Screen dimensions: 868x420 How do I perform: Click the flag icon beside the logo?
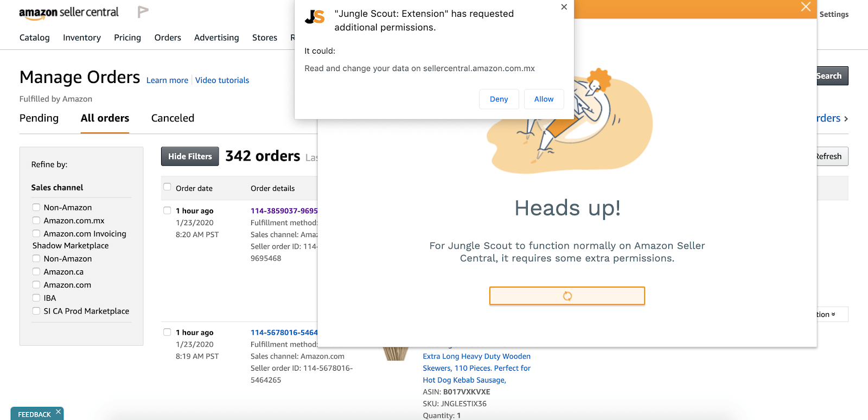[143, 12]
